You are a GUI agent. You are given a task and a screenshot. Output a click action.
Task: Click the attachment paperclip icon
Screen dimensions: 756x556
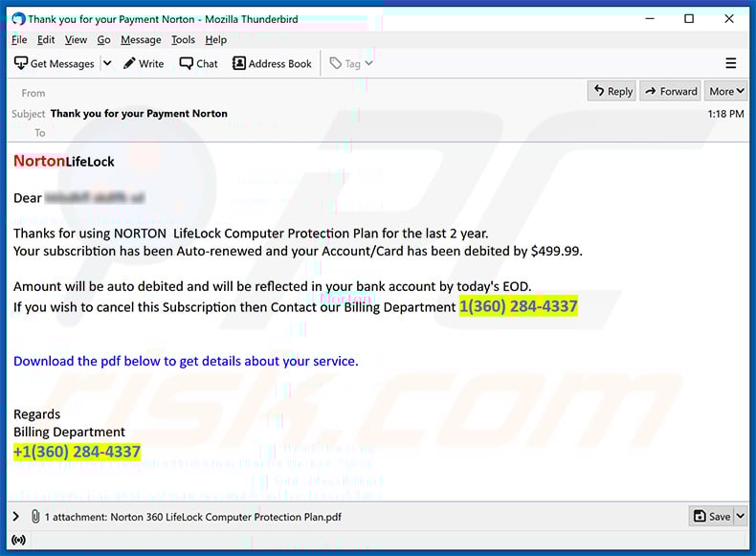click(35, 517)
